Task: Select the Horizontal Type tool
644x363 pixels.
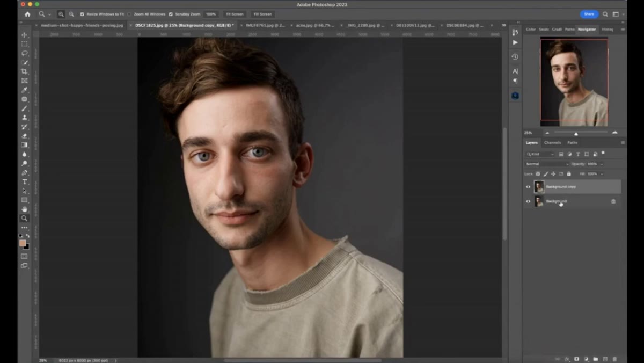Action: tap(24, 182)
